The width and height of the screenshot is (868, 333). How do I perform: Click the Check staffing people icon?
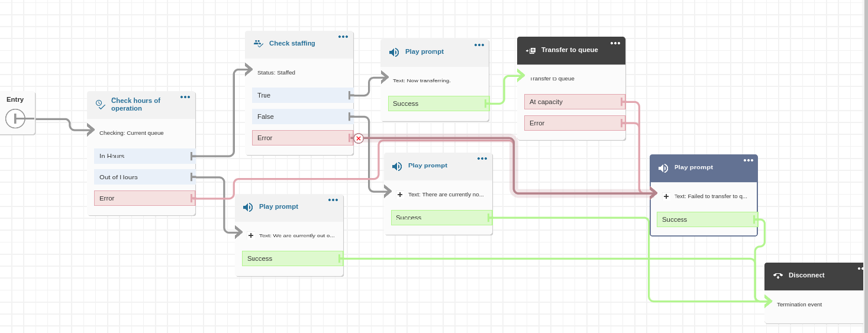[259, 43]
